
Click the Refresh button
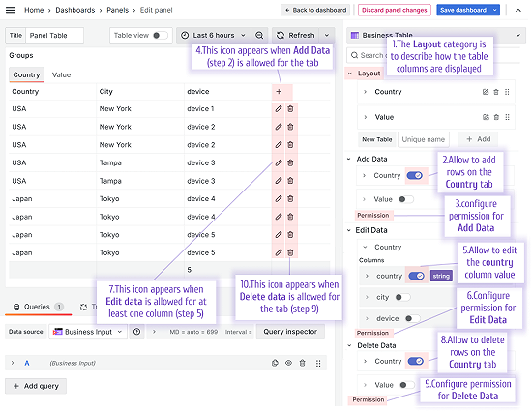(x=296, y=35)
